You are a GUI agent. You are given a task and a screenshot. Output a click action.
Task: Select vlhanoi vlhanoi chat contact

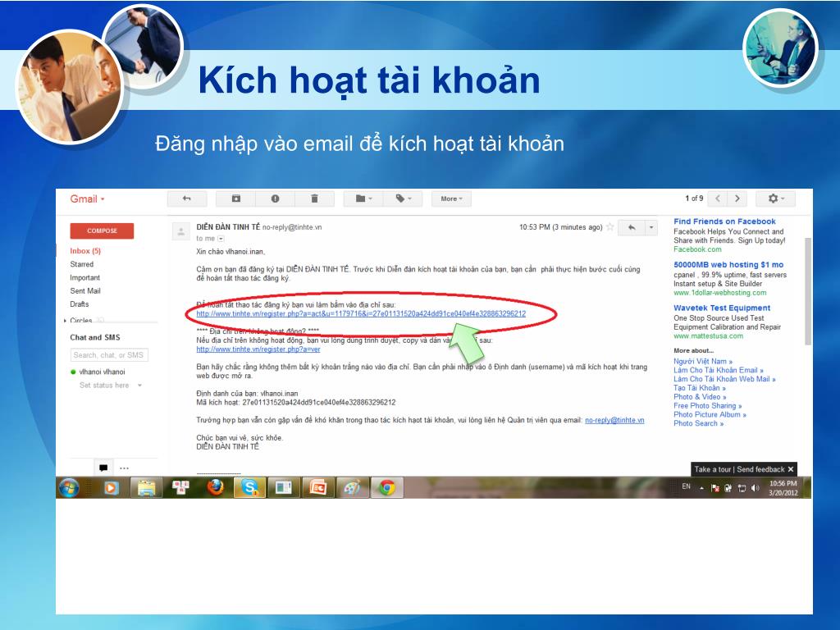(102, 372)
